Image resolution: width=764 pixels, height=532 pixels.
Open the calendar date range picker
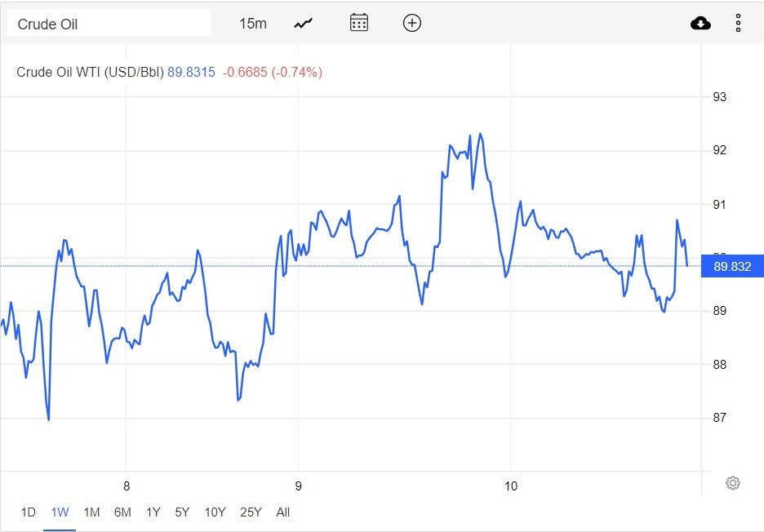tap(359, 23)
